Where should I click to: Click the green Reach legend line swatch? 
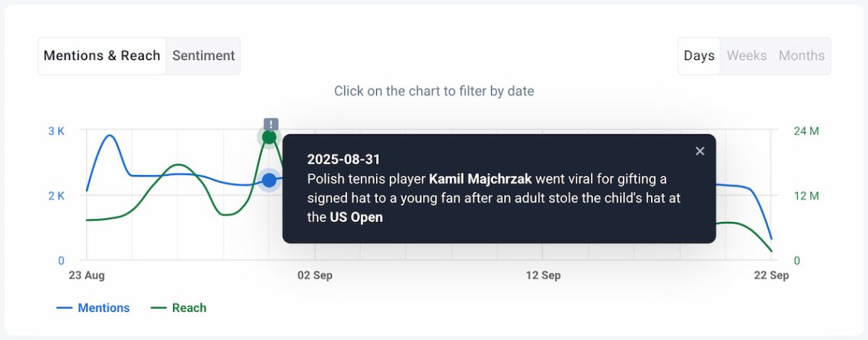tap(159, 308)
